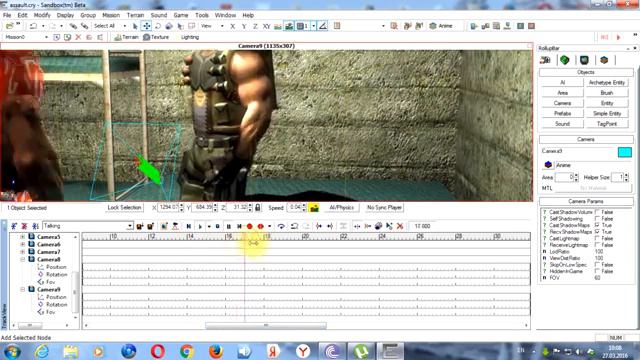Click the Undo toolbar icon
This screenshot has width=640, height=360.
click(x=33, y=26)
